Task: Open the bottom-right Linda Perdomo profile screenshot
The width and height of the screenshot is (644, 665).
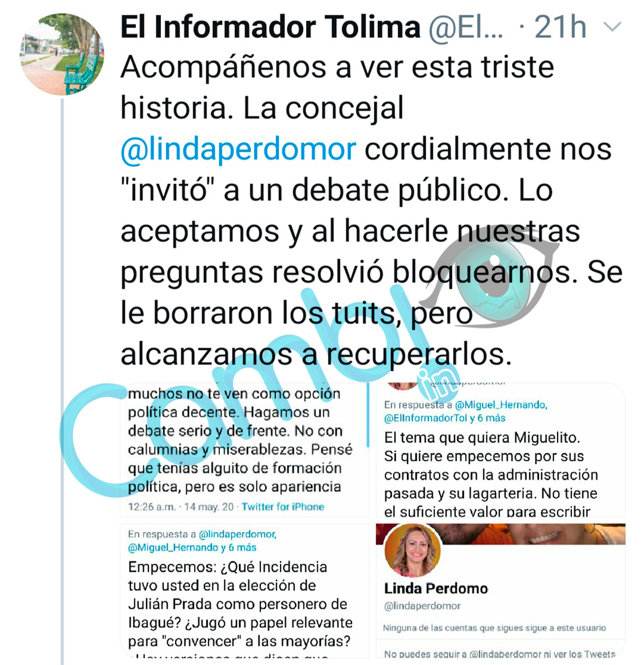Action: pyautogui.click(x=501, y=591)
